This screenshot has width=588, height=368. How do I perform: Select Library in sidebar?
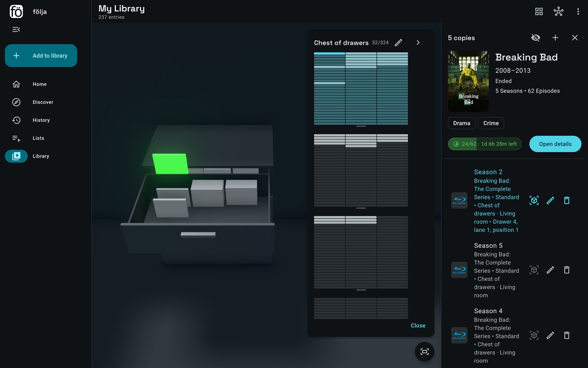tap(41, 156)
